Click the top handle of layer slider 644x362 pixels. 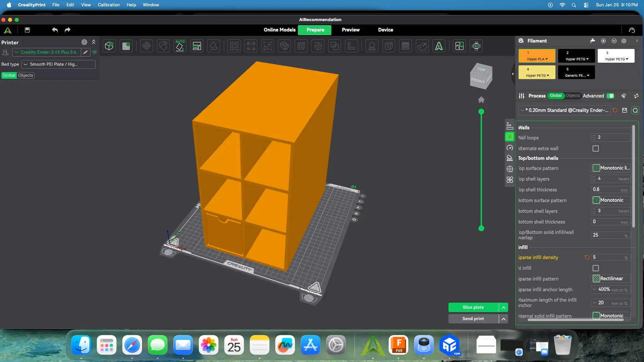pos(481,112)
